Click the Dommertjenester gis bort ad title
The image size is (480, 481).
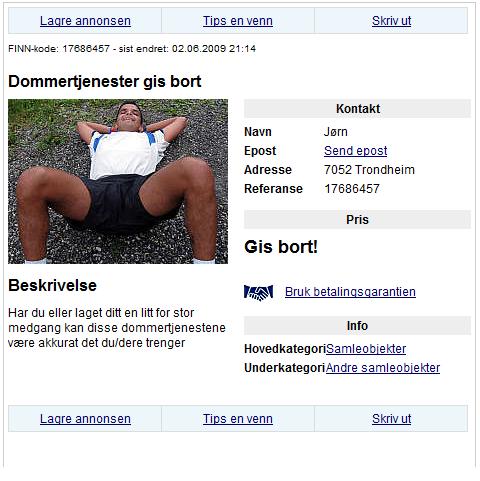point(105,81)
